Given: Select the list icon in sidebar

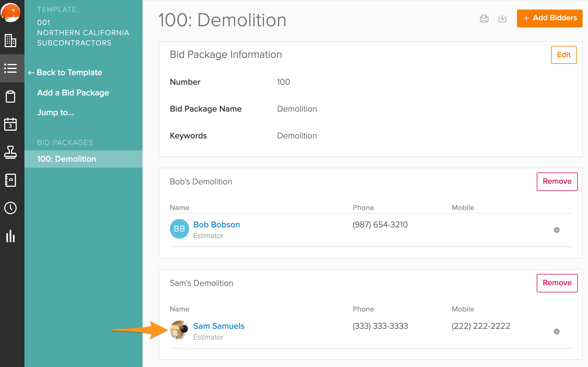Looking at the screenshot, I should point(10,68).
